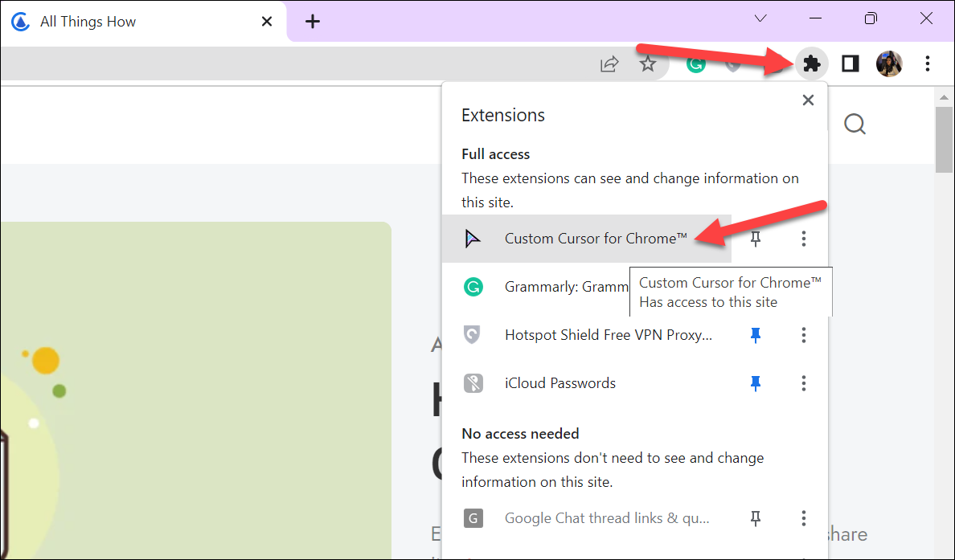Select Hotspot Shield Free VPN Proxy
The height and width of the screenshot is (560, 955).
pos(587,335)
